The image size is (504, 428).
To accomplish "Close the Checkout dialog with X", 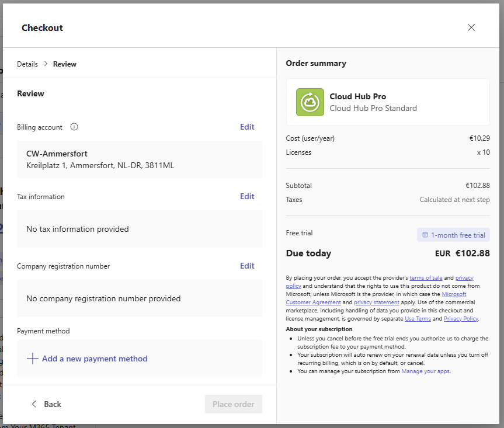I will pos(471,27).
